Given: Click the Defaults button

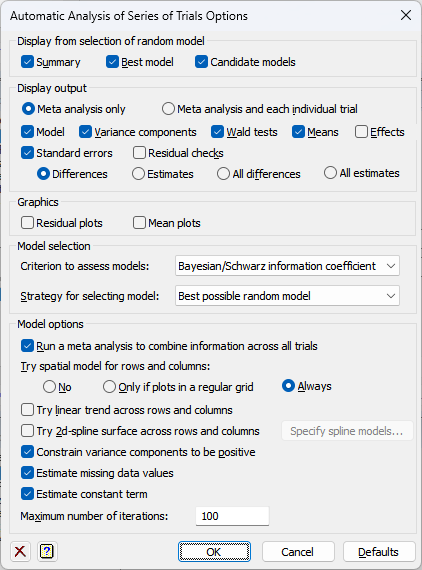Looking at the screenshot, I should pyautogui.click(x=379, y=551).
